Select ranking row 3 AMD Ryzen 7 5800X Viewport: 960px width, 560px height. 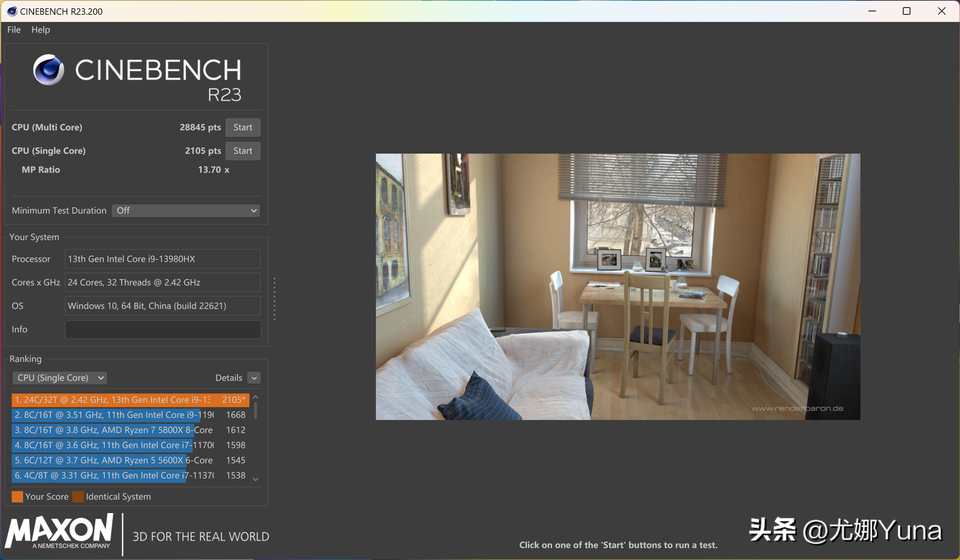click(x=130, y=430)
